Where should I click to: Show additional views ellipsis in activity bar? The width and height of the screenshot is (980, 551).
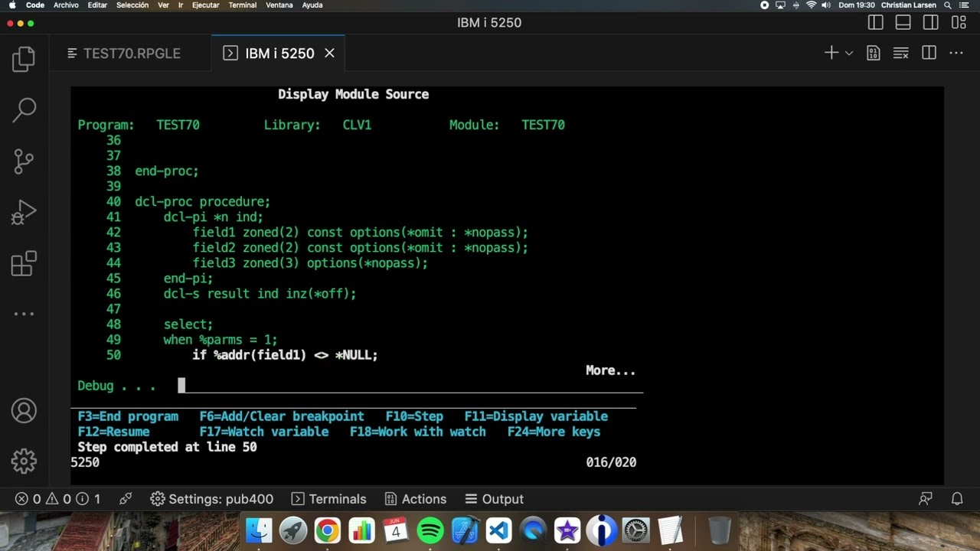24,314
